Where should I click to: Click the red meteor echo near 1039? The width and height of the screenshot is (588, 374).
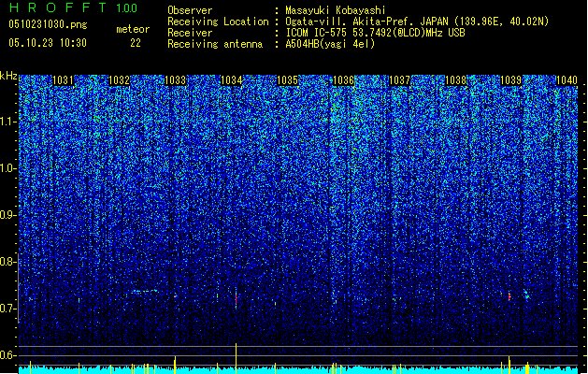[x=509, y=296]
